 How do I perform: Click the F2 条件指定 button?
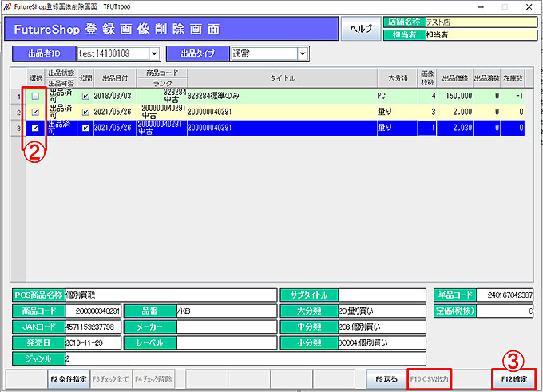67,378
